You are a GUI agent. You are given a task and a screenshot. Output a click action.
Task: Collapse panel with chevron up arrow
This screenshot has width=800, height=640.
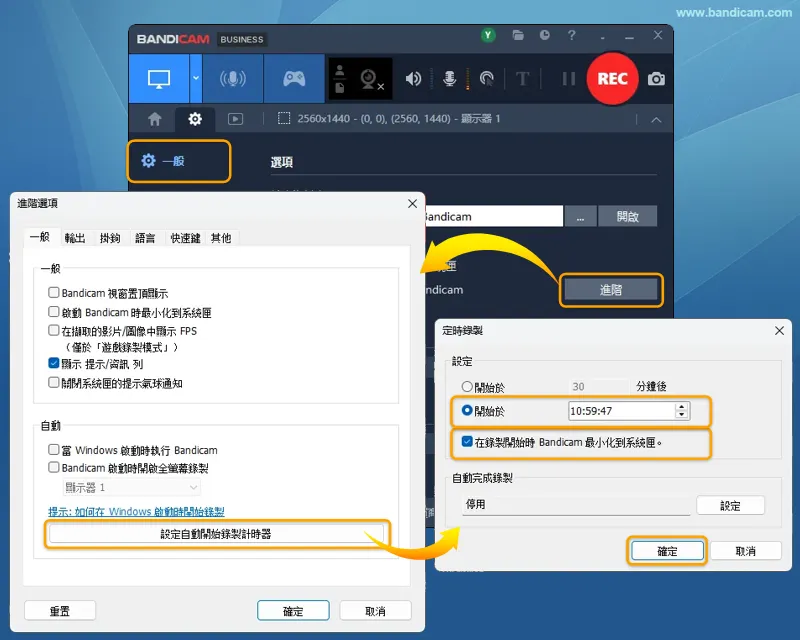pos(656,120)
